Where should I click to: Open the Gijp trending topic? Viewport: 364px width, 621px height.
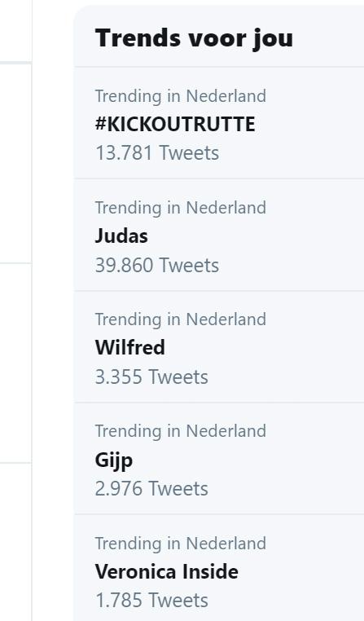click(x=113, y=460)
